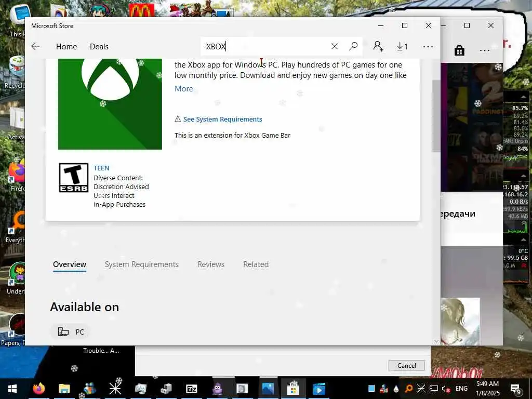Switch to the Related tab
Image resolution: width=532 pixels, height=399 pixels.
tap(256, 264)
